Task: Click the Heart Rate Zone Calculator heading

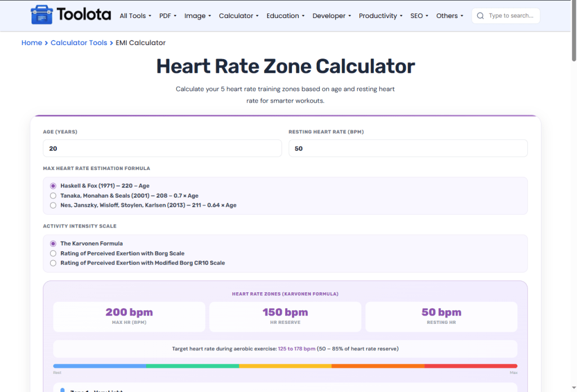Action: click(286, 66)
